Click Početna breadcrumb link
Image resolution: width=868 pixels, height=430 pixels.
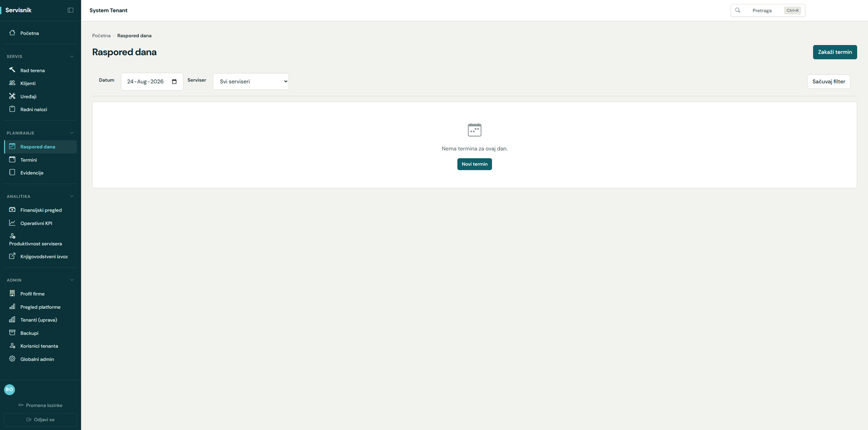(101, 36)
